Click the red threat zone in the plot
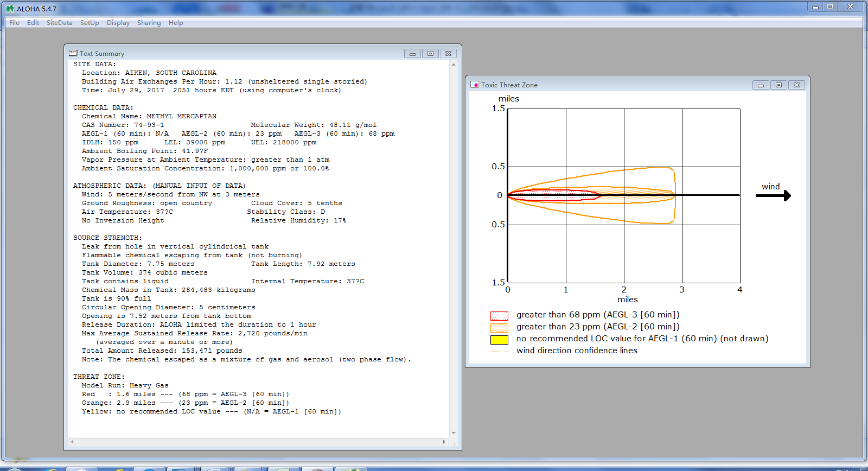This screenshot has height=471, width=868. [553, 195]
